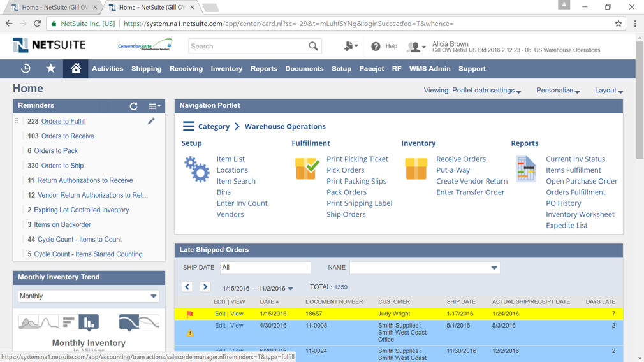The height and width of the screenshot is (362, 644).
Task: Open the Support menu
Action: tap(472, 69)
